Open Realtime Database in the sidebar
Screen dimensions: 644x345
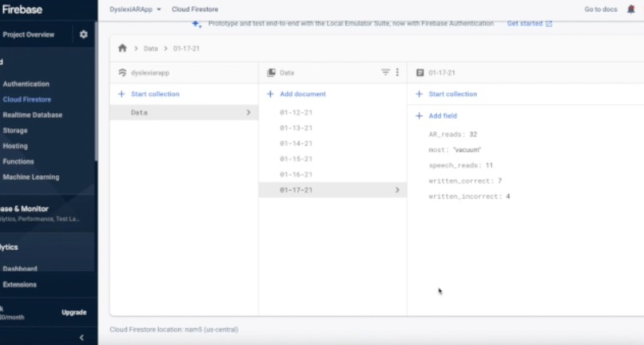pos(33,115)
